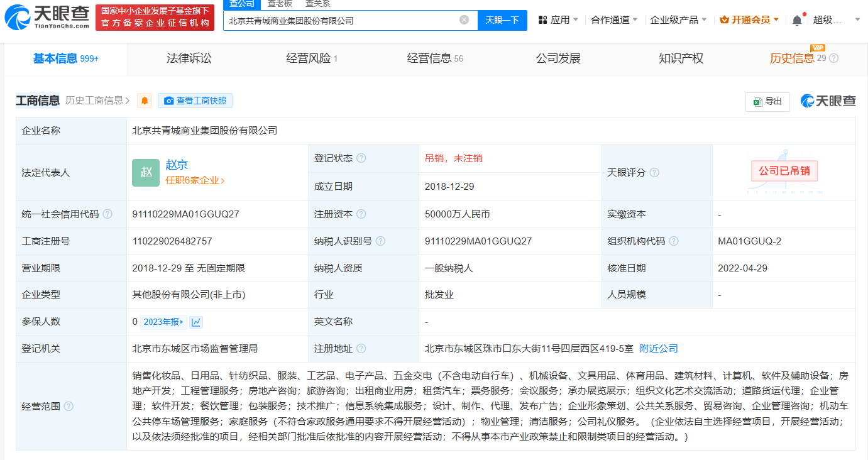
Task: Open the 2023年报 year selector
Action: 163,322
